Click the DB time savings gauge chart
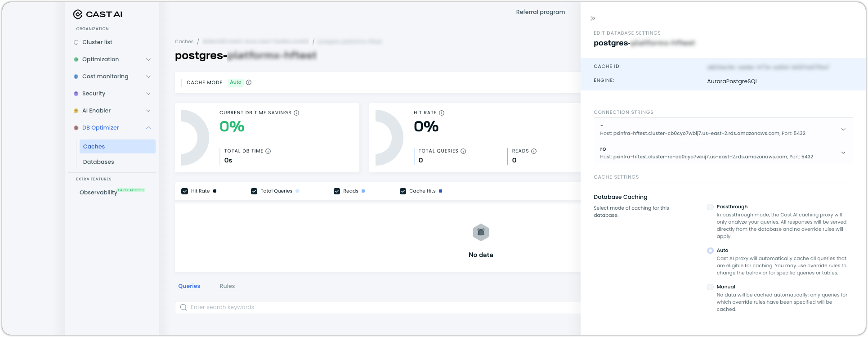 [195, 138]
